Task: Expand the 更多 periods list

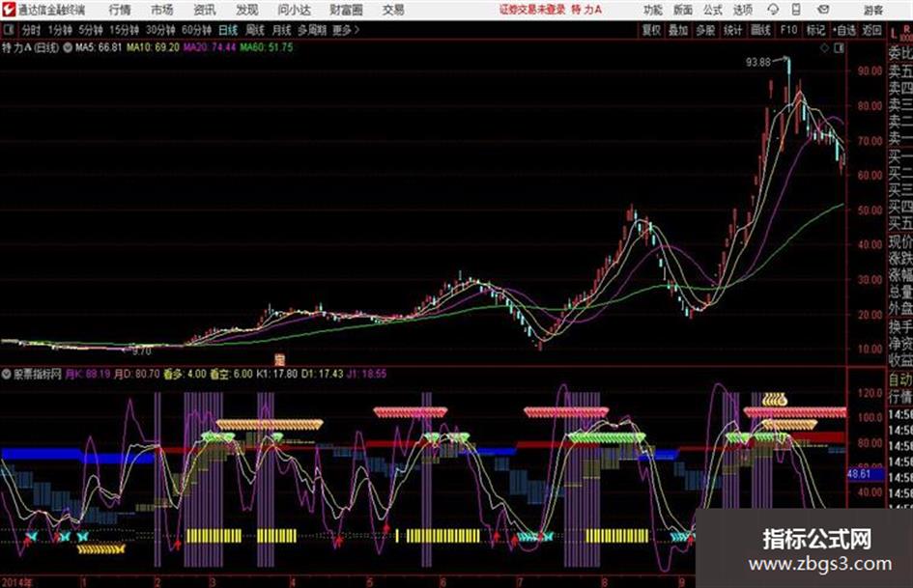Action: [345, 30]
